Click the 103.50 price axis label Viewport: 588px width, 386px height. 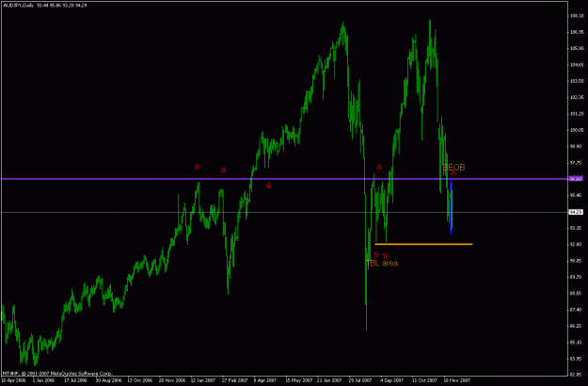tap(577, 81)
